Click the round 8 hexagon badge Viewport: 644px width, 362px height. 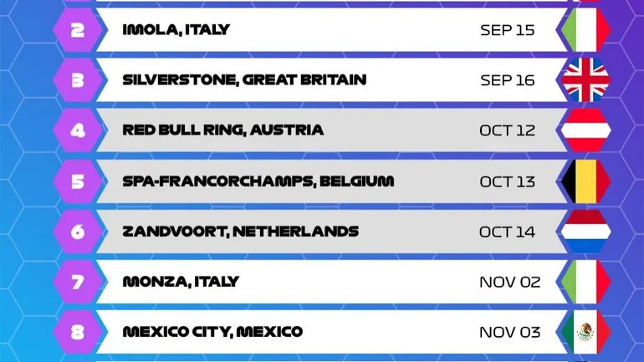click(78, 332)
